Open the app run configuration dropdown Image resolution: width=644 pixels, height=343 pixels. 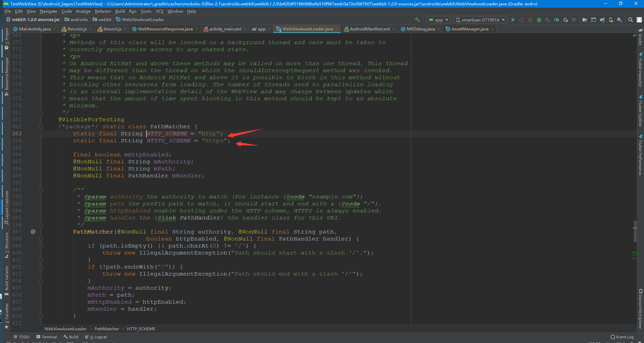pyautogui.click(x=438, y=20)
